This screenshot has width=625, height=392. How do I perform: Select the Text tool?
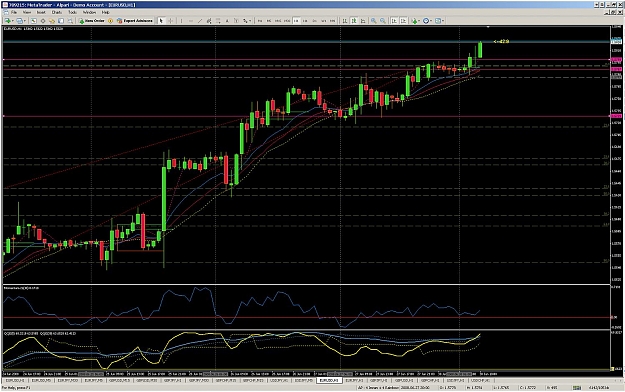point(227,21)
